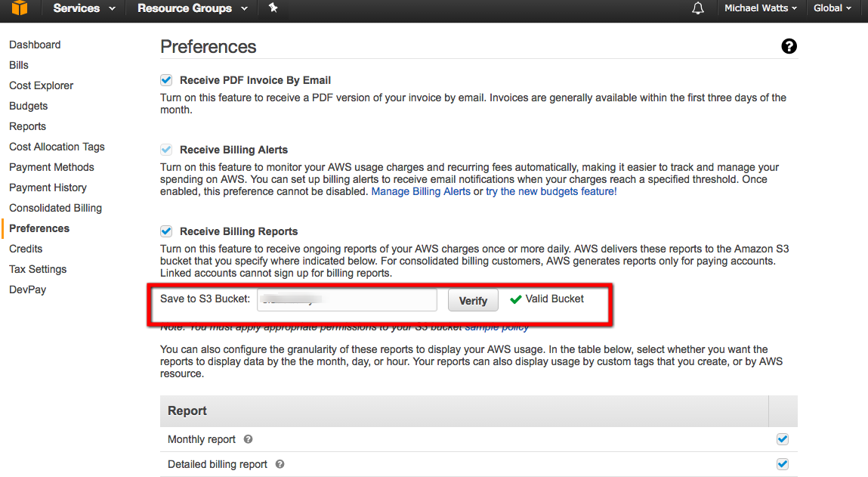868x477 pixels.
Task: Click help icon next to Monthly report
Action: [248, 439]
